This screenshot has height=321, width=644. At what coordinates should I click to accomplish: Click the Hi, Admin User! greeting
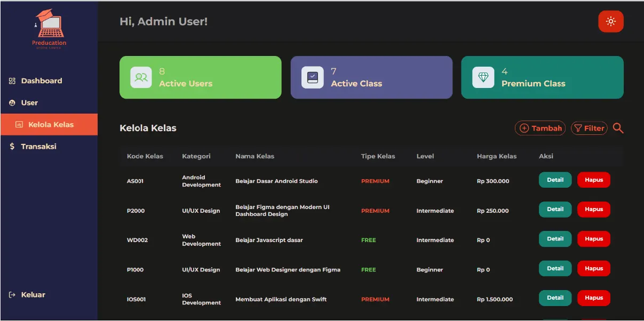click(163, 22)
